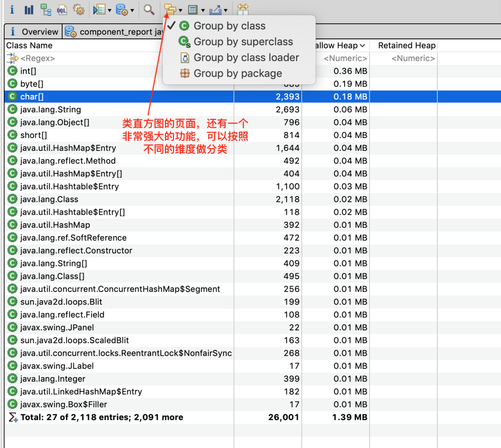Click the filter icon beside Regex
This screenshot has width=501, height=448.
pyautogui.click(x=13, y=58)
